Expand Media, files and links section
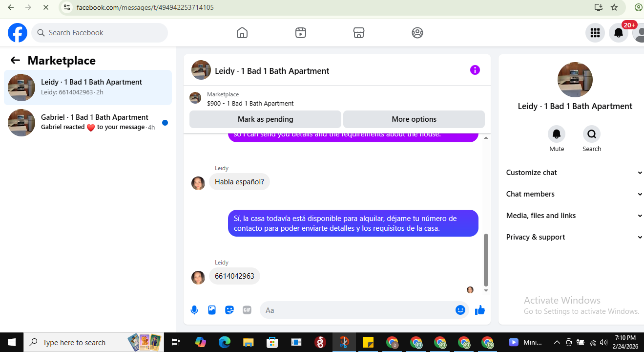This screenshot has height=352, width=644. 574,216
